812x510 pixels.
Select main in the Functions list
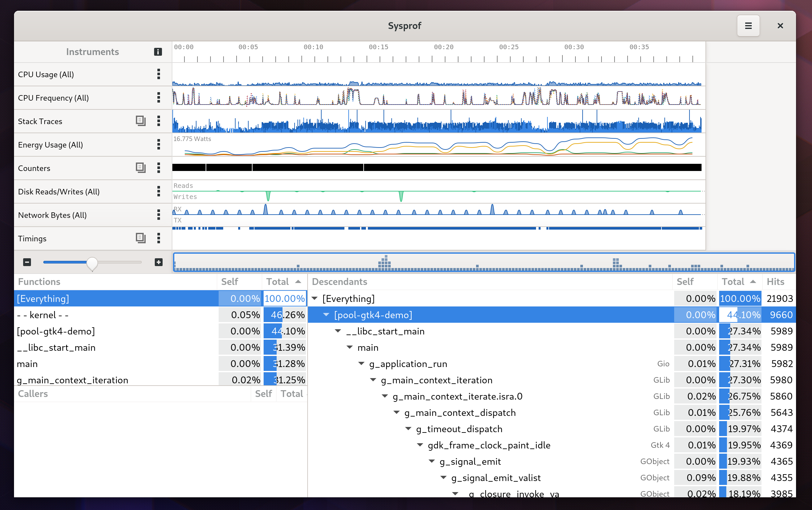tap(161, 364)
